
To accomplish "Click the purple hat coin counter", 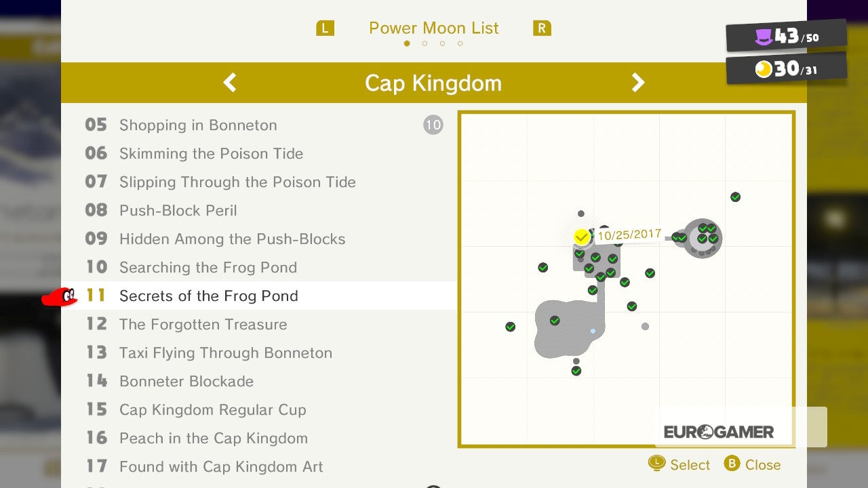I will coord(787,36).
